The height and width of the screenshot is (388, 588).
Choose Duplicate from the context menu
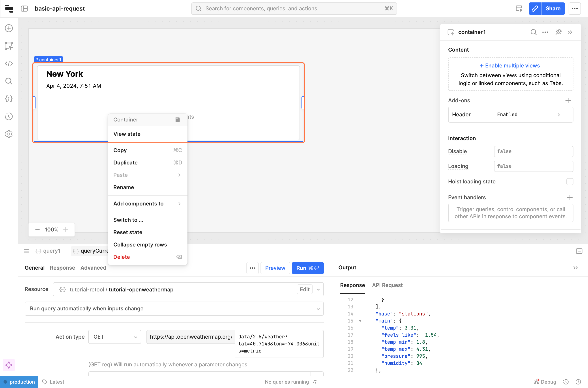coord(125,162)
